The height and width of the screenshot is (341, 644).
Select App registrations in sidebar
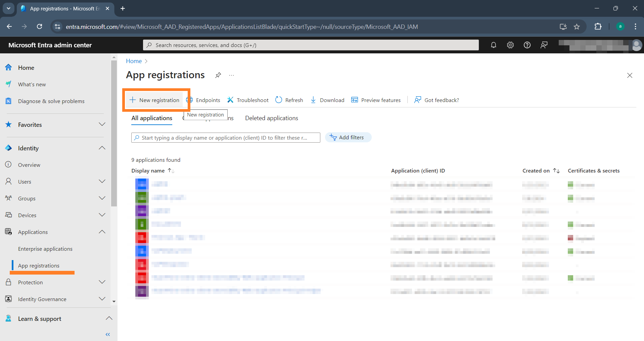(x=39, y=265)
